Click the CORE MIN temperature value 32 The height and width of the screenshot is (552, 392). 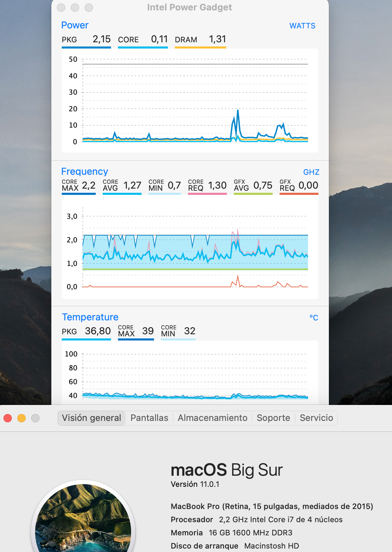190,331
